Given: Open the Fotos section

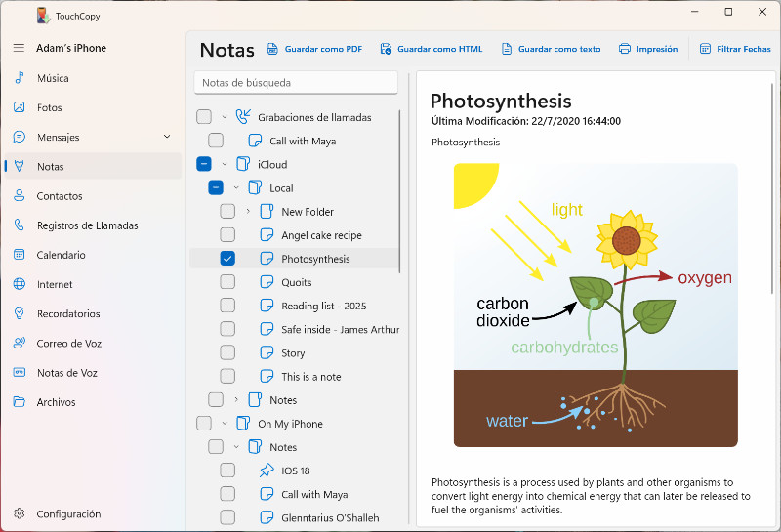Looking at the screenshot, I should point(93,107).
